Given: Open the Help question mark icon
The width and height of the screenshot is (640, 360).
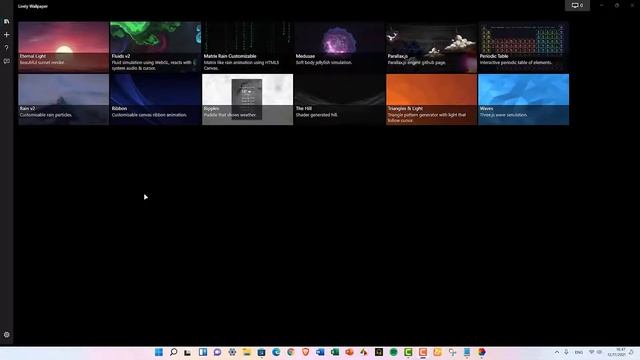Looking at the screenshot, I should 7,48.
